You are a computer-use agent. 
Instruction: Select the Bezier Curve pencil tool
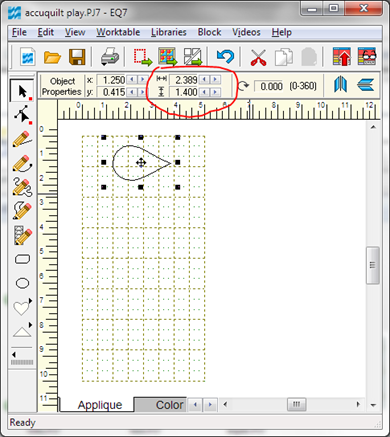point(22,164)
